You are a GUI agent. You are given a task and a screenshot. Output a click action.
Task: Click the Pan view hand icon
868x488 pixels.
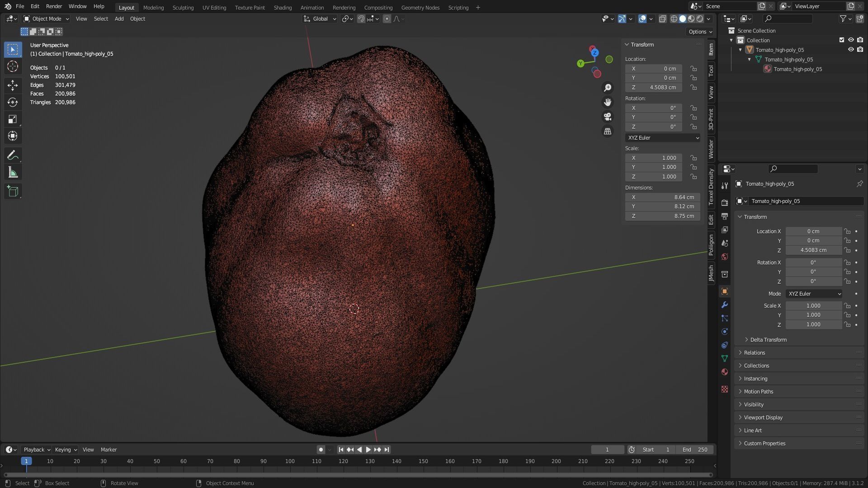(x=608, y=102)
